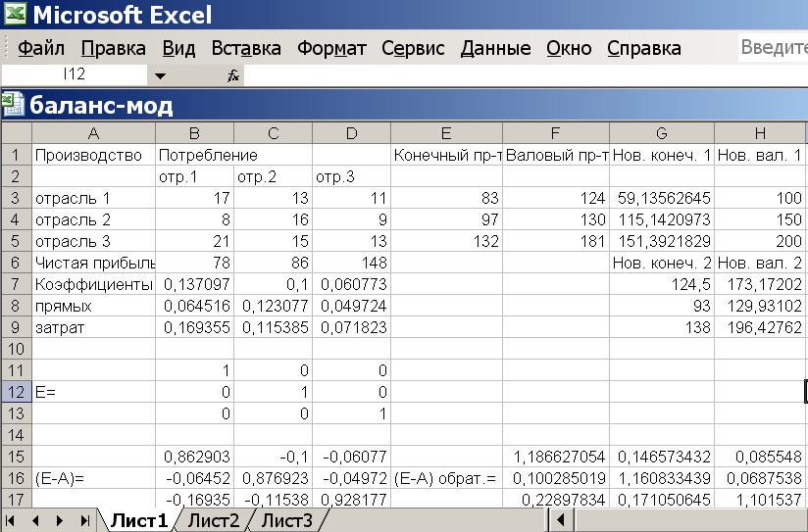Open the Правка menu
808x532 pixels.
pyautogui.click(x=114, y=48)
